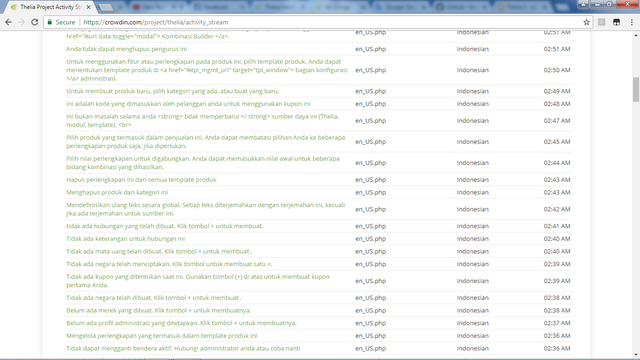This screenshot has width=640, height=360.
Task: Click Indonesian in 'Mengelola perlengkapan' row
Action: [x=473, y=336]
